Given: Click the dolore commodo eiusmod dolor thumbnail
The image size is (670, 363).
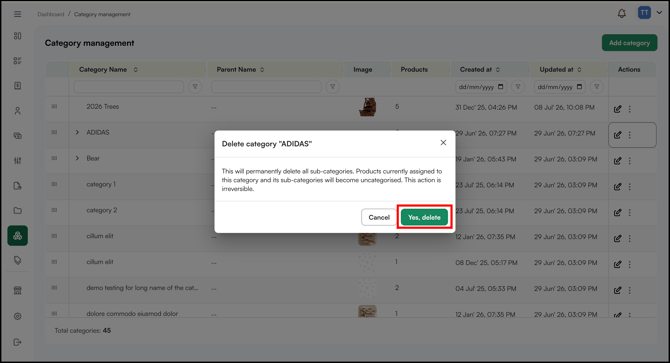Looking at the screenshot, I should [x=367, y=311].
